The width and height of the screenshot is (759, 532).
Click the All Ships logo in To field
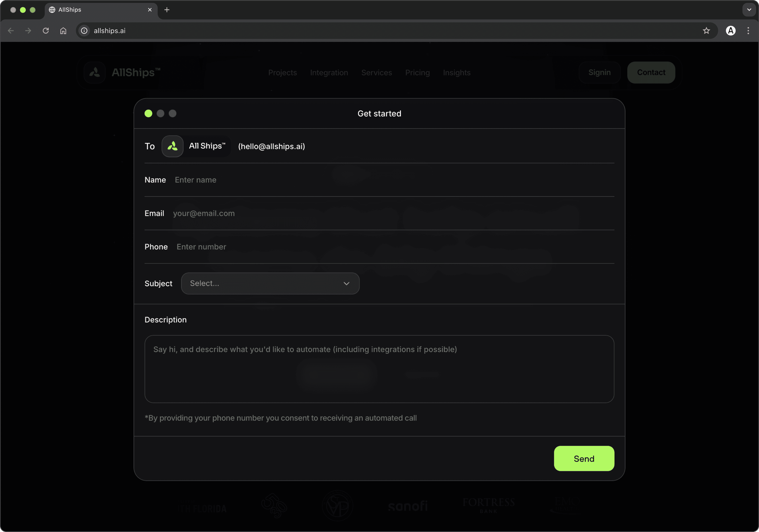click(x=172, y=146)
